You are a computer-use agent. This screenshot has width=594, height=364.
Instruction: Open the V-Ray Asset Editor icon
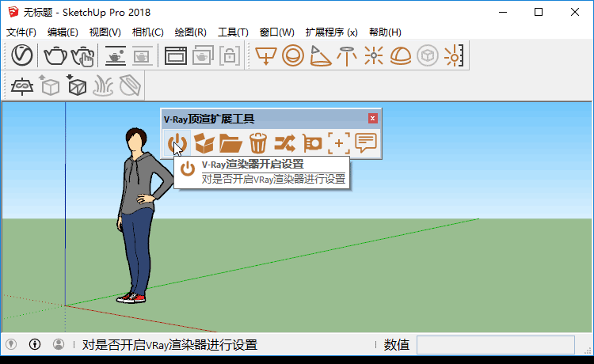[x=22, y=55]
